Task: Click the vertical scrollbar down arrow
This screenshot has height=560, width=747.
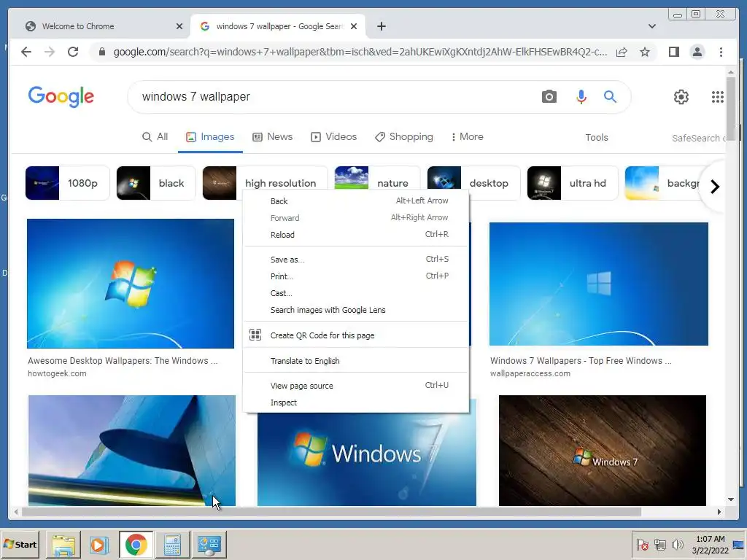Action: click(731, 499)
